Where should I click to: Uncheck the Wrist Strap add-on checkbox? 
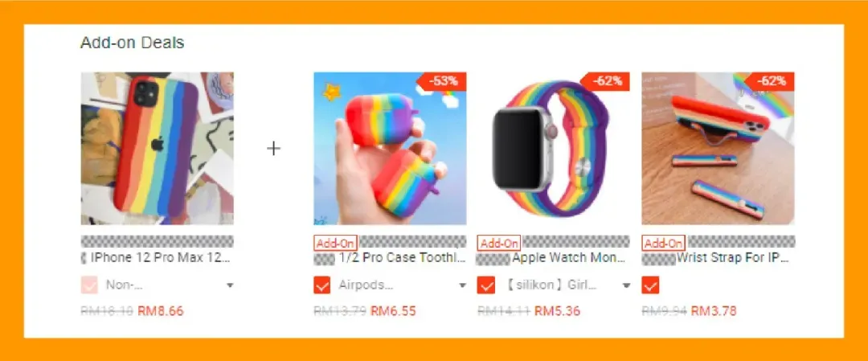click(650, 285)
